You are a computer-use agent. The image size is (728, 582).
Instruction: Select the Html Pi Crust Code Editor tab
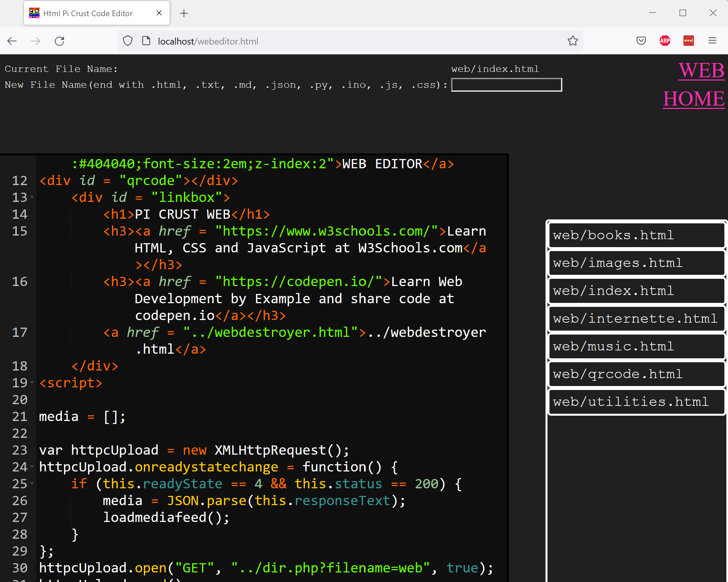[x=88, y=14]
